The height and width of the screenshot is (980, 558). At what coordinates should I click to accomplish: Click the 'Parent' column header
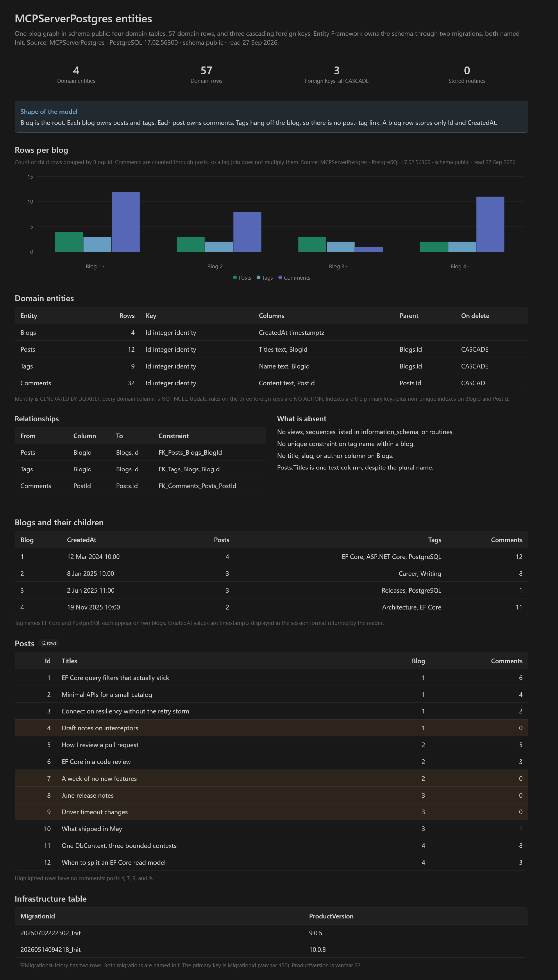409,316
